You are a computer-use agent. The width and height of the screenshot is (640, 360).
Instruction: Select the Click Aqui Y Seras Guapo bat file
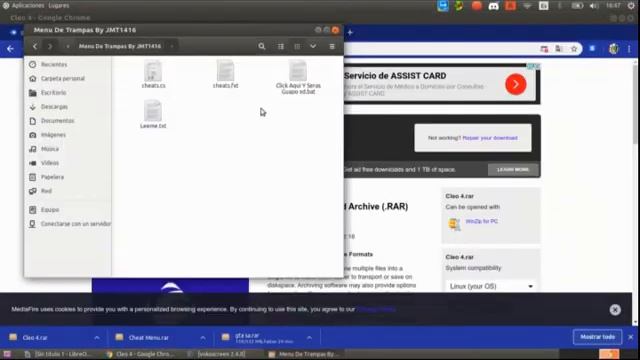coord(298,78)
